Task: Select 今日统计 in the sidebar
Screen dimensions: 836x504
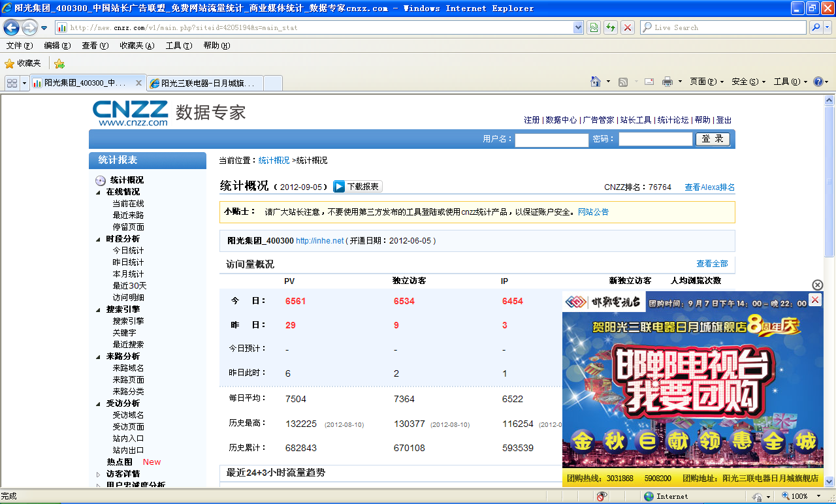Action: pos(128,251)
